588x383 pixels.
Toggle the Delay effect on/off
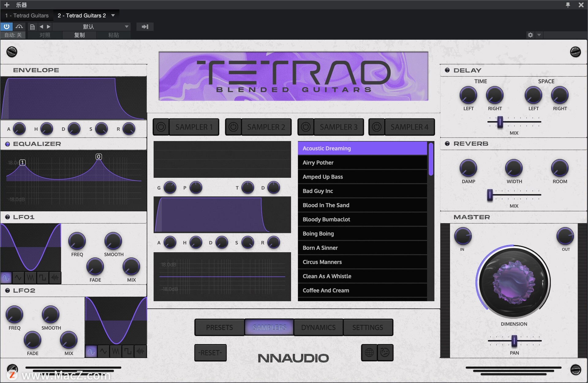447,70
